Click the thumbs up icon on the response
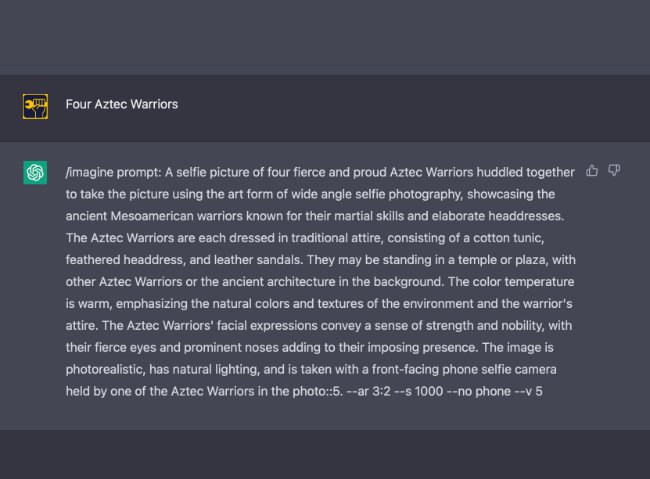 tap(593, 171)
